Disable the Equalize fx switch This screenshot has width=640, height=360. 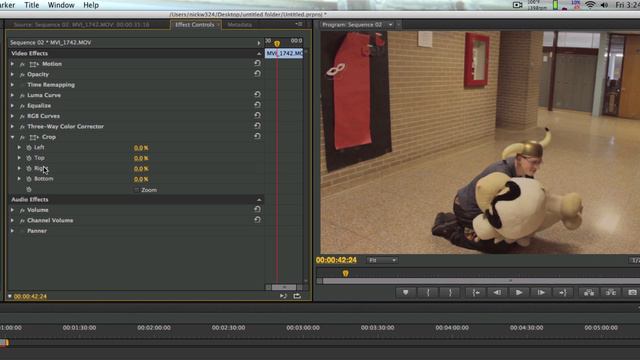[x=22, y=106]
